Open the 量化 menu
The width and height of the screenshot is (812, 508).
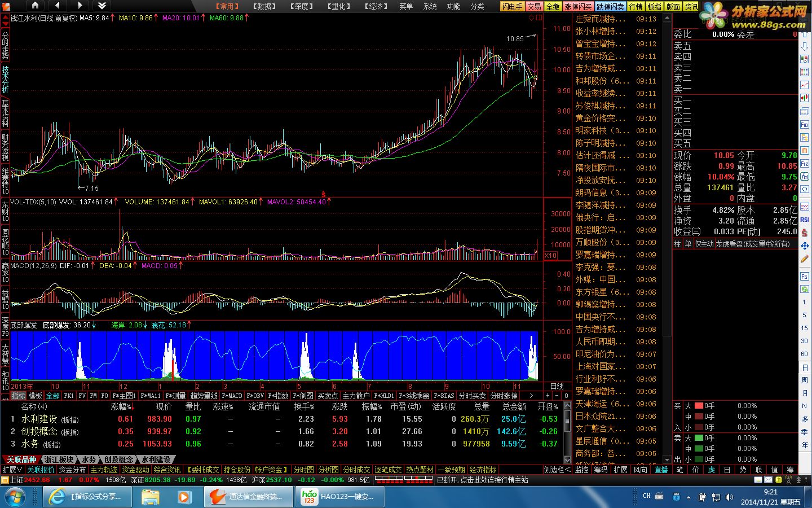click(338, 6)
